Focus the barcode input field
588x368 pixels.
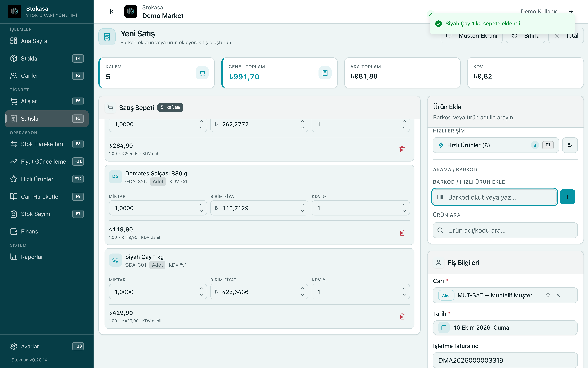[494, 197]
